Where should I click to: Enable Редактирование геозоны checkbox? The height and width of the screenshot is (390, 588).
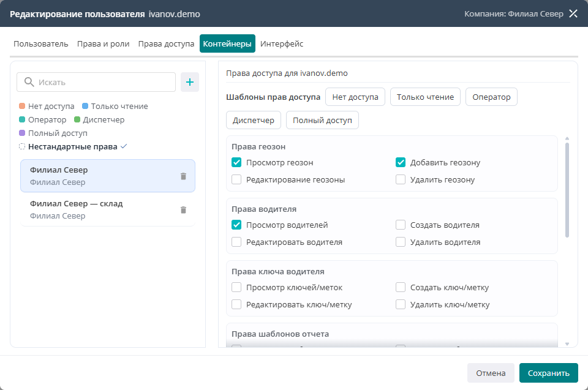tap(236, 179)
